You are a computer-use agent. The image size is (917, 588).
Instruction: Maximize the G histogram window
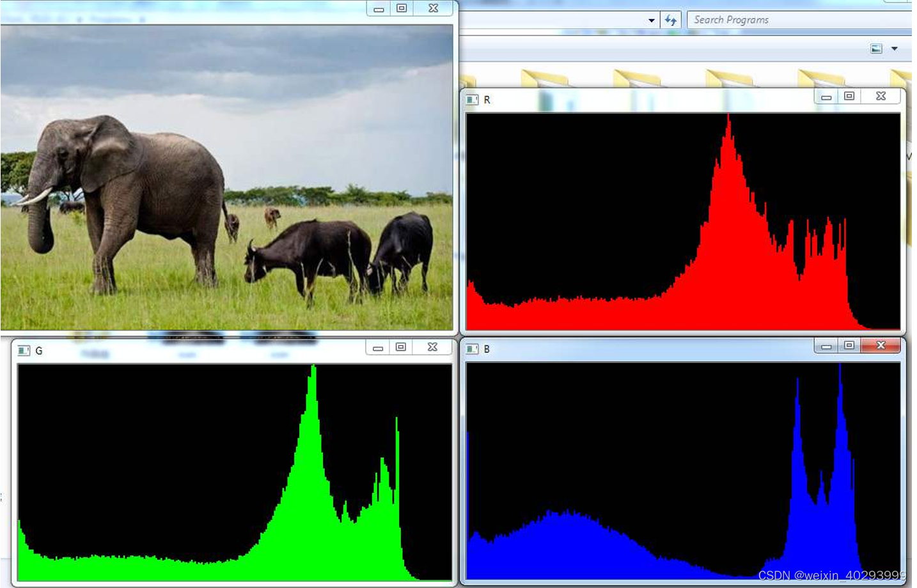tap(401, 347)
